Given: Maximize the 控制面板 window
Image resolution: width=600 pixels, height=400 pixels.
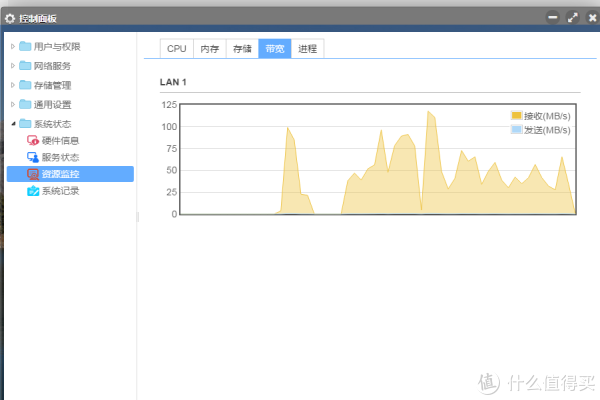Looking at the screenshot, I should [x=572, y=17].
